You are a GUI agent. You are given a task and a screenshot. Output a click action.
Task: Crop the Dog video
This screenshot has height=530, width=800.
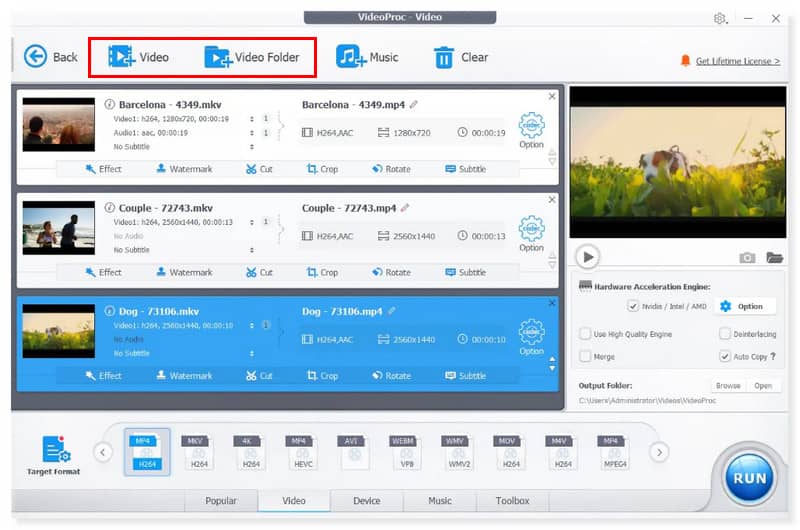point(322,376)
